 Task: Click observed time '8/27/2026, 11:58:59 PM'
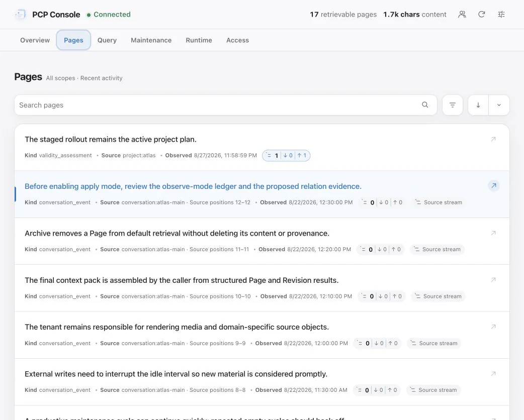coord(226,155)
